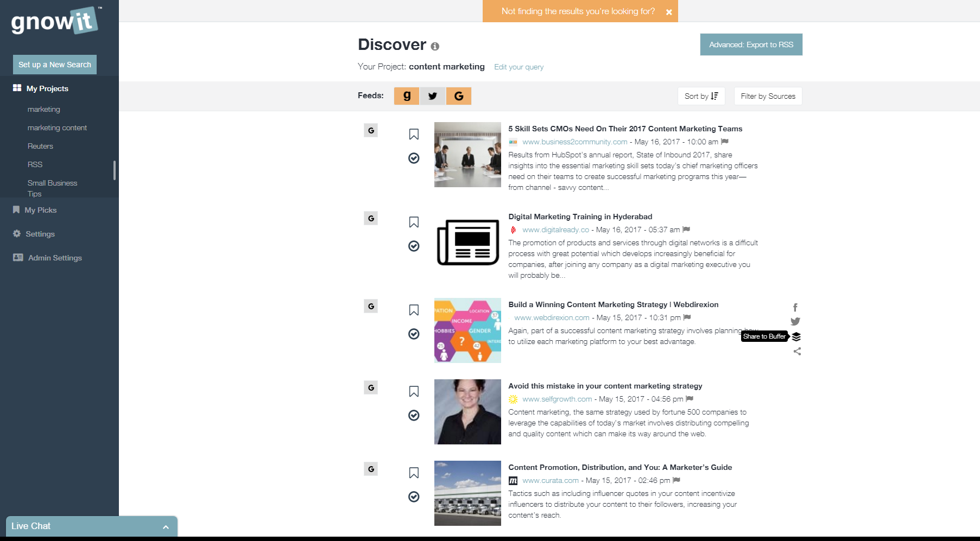Click the sidebar project list scrollbar
The image size is (980, 541).
click(115, 170)
